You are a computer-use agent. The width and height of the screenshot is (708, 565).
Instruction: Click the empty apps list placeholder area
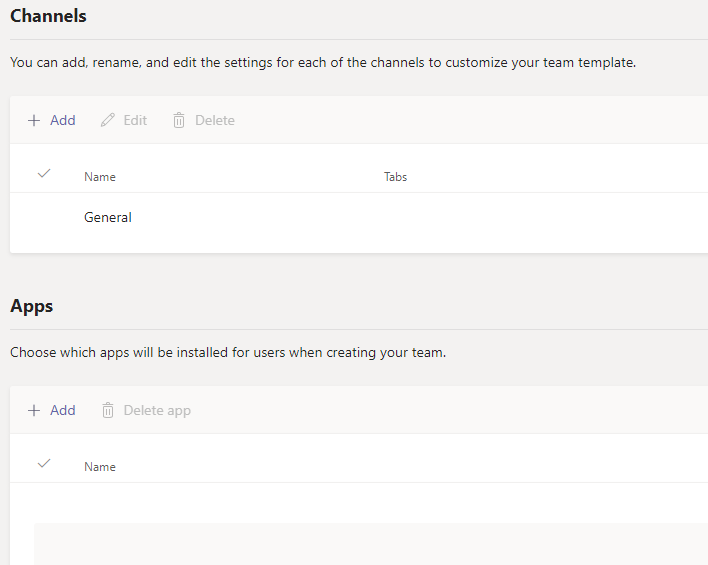[370, 543]
